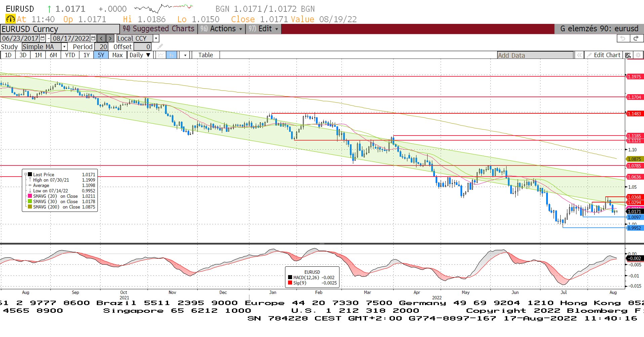The width and height of the screenshot is (644, 337).
Task: Select the 3D time range
Action: coord(23,55)
